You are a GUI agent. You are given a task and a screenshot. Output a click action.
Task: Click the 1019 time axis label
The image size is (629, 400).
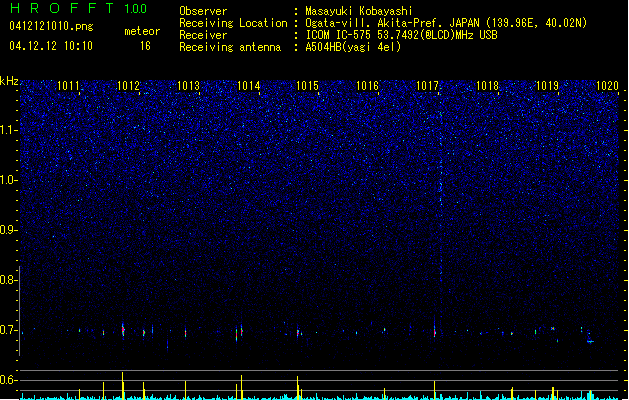point(547,85)
